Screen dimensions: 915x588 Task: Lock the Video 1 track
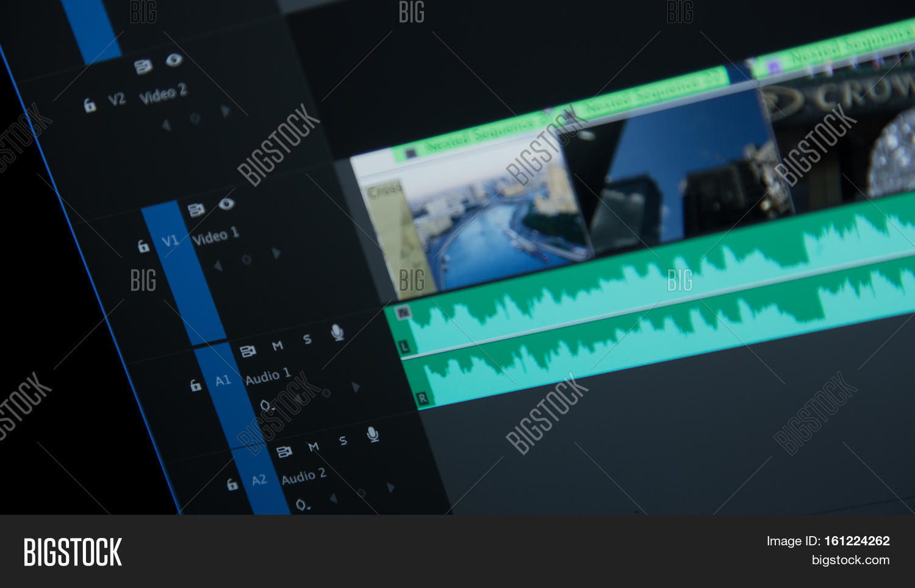point(143,246)
